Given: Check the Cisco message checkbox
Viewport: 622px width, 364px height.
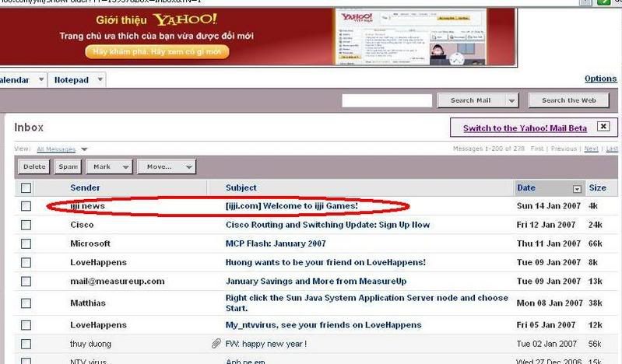Looking at the screenshot, I should coord(26,225).
